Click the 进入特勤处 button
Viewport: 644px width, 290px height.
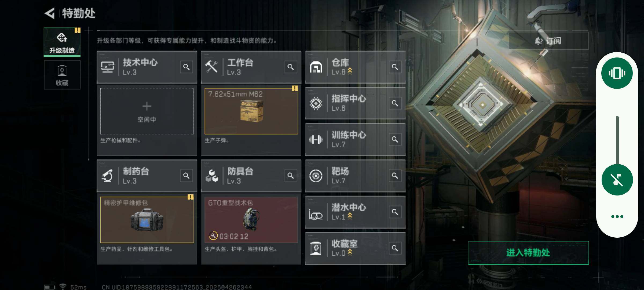click(528, 253)
